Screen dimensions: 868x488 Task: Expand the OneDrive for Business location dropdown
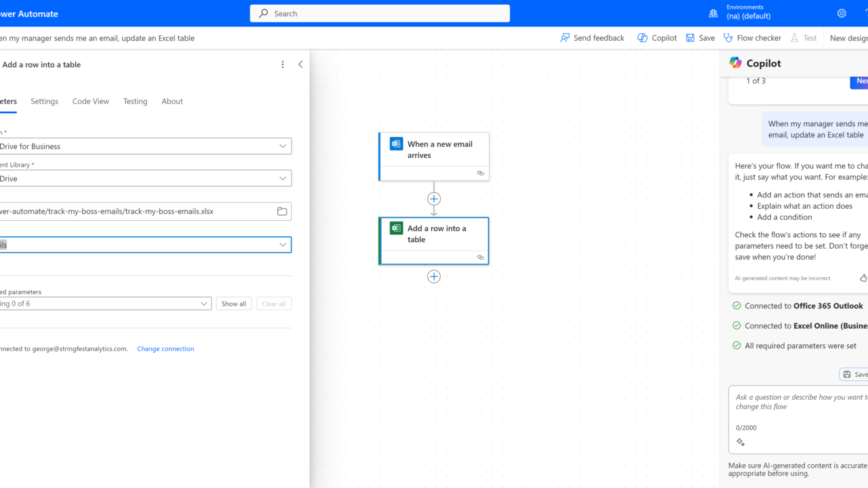[x=283, y=146]
